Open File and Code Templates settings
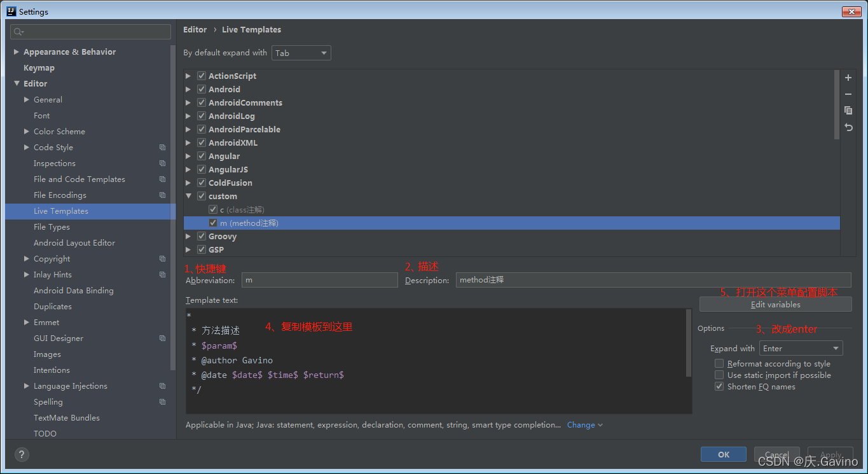Image resolution: width=868 pixels, height=474 pixels. coord(79,179)
